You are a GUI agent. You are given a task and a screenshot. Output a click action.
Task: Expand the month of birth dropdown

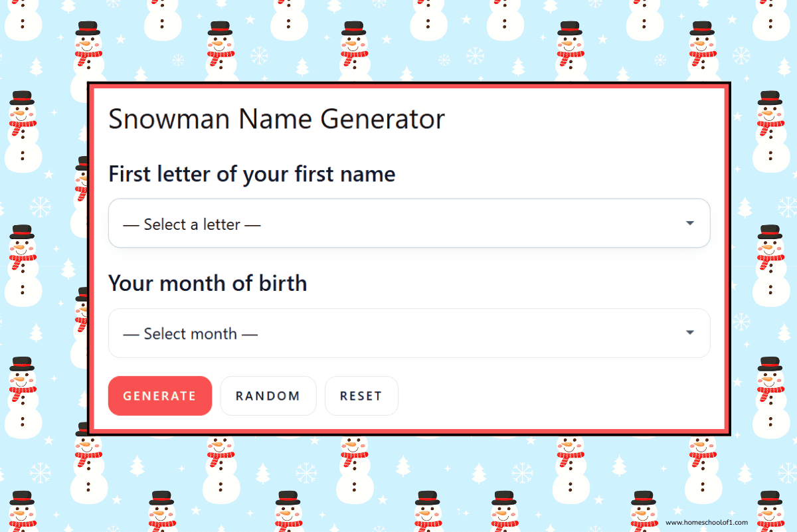pyautogui.click(x=409, y=333)
